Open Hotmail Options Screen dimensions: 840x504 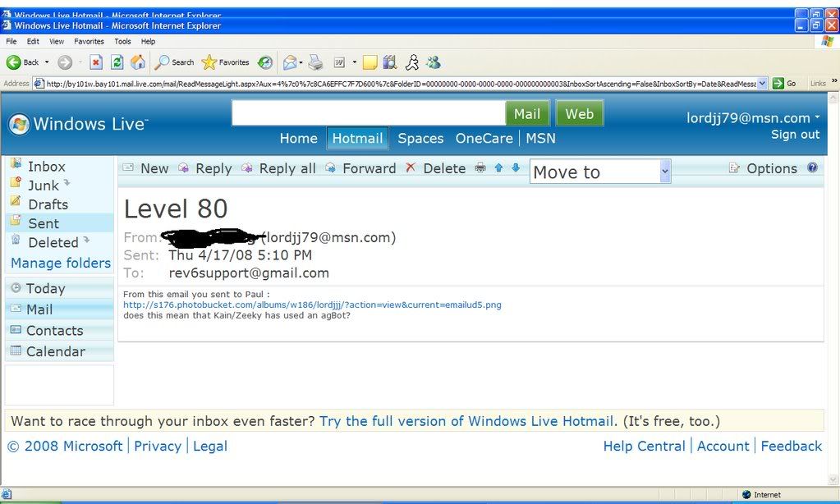tap(763, 168)
